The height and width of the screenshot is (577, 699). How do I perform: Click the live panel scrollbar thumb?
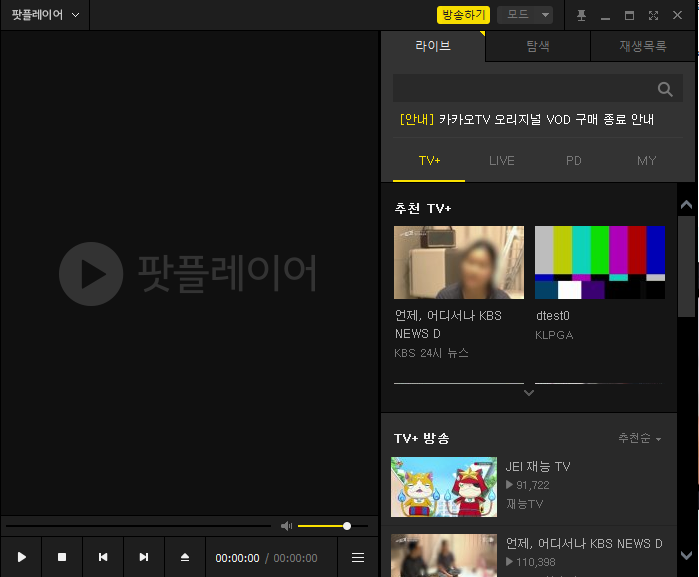pyautogui.click(x=687, y=267)
